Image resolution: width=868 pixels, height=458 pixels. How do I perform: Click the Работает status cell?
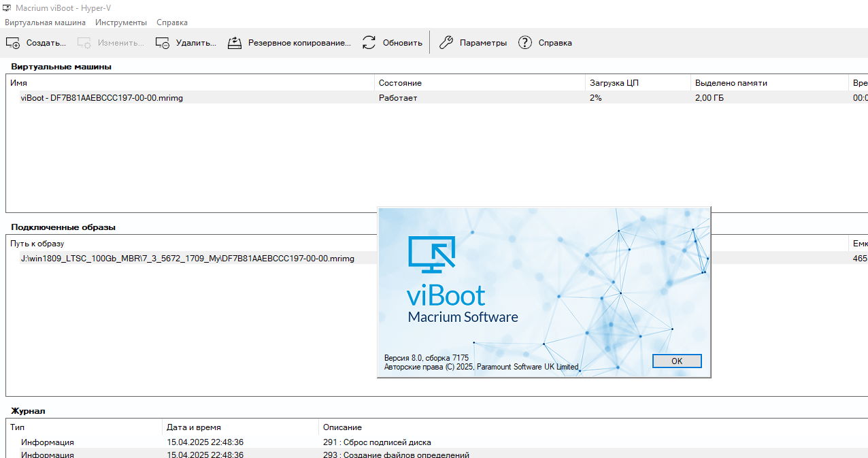click(x=398, y=97)
